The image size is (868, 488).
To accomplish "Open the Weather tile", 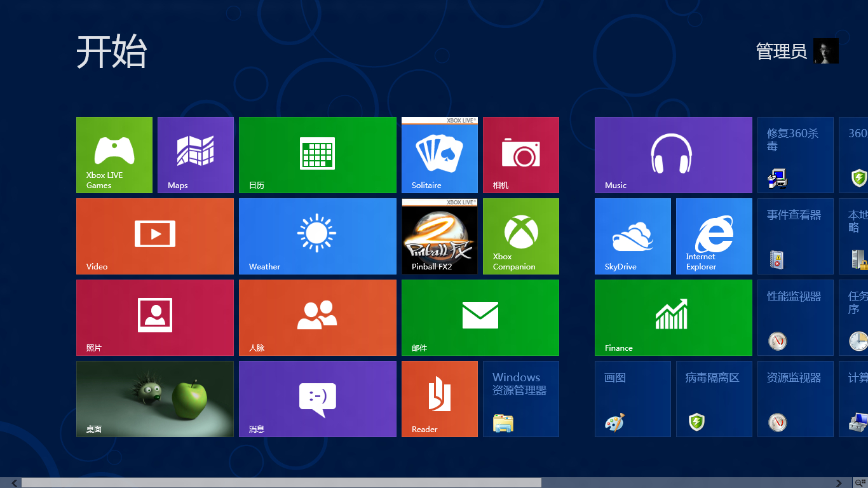I will click(x=318, y=236).
